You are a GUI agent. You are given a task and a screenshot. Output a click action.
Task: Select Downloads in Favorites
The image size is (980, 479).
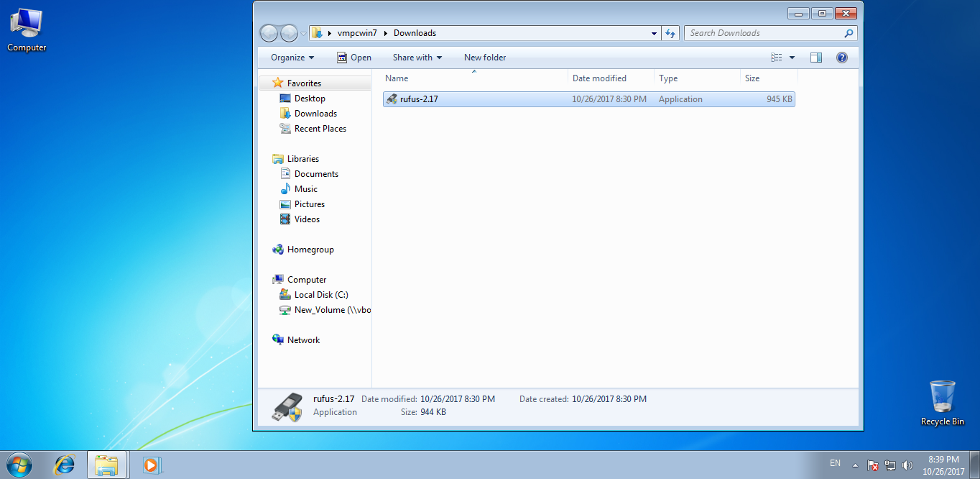pos(315,114)
